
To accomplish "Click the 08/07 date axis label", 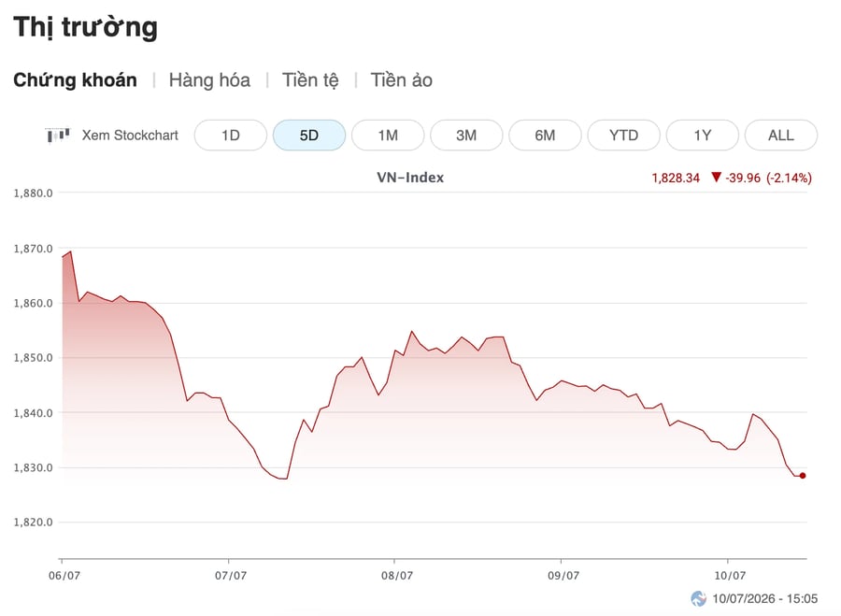I will 397,576.
